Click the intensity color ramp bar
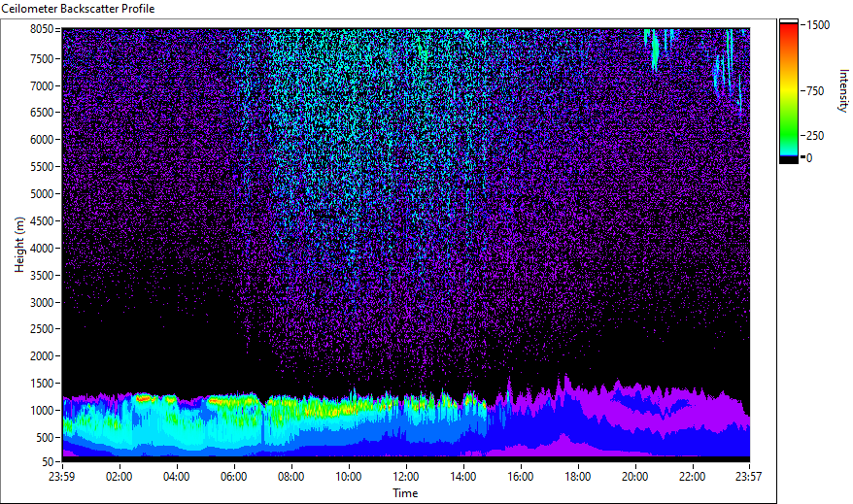The image size is (853, 504). point(788,90)
